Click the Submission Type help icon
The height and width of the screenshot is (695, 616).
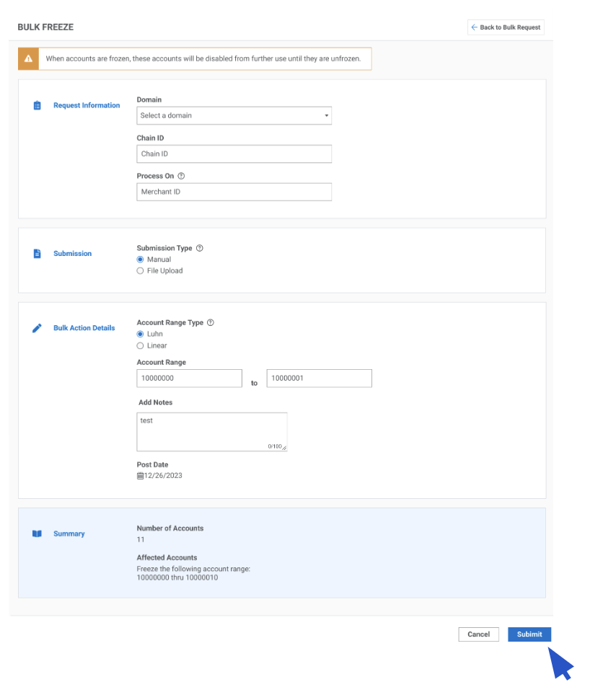[200, 248]
